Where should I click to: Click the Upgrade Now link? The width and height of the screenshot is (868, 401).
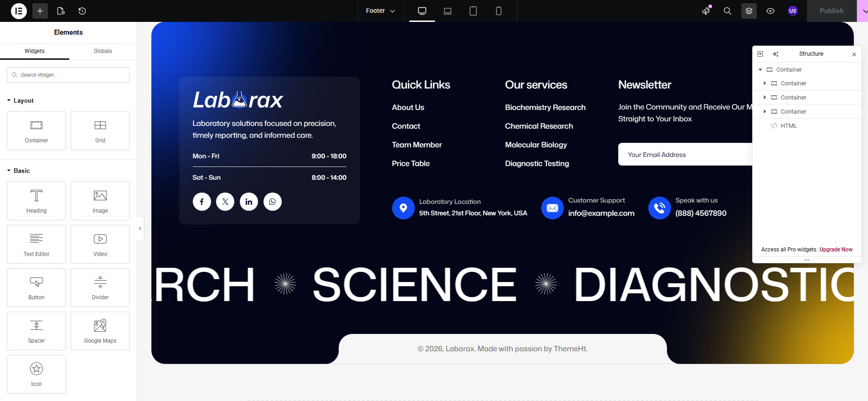point(836,250)
